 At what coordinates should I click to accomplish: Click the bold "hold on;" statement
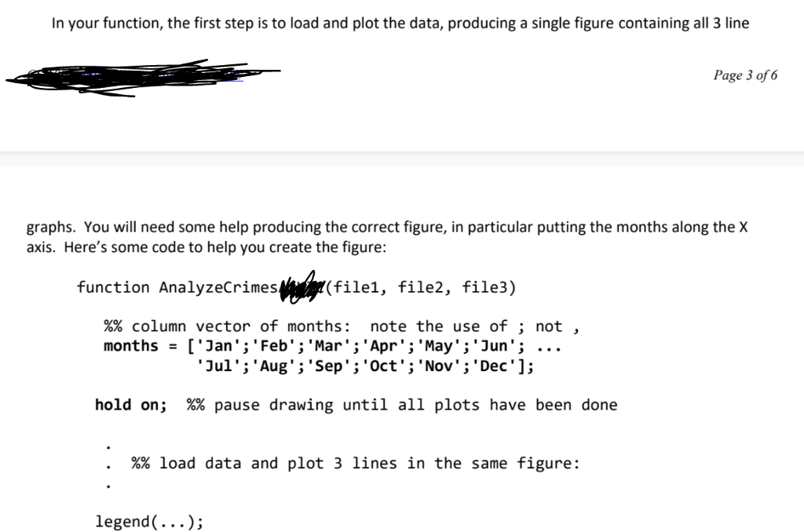(x=131, y=405)
